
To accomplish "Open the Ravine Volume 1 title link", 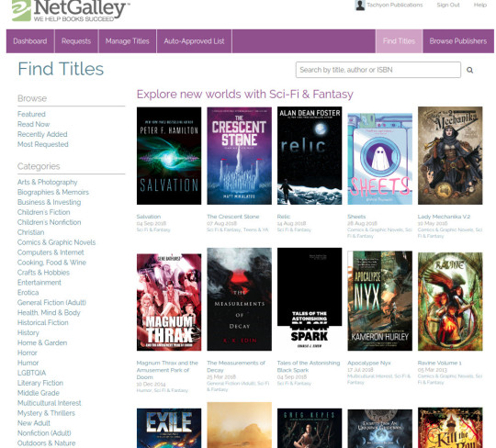I will click(x=439, y=363).
